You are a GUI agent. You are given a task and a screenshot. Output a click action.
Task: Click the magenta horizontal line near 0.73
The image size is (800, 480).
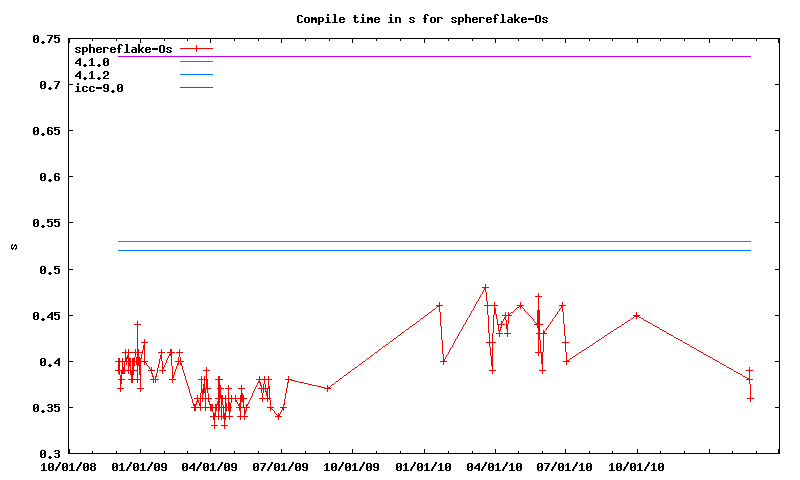click(450, 56)
